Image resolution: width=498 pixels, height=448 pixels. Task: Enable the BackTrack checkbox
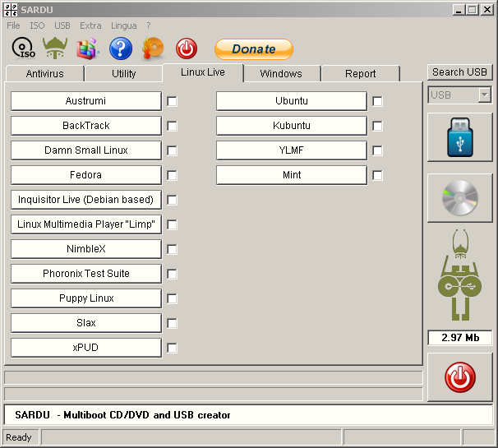pos(172,126)
